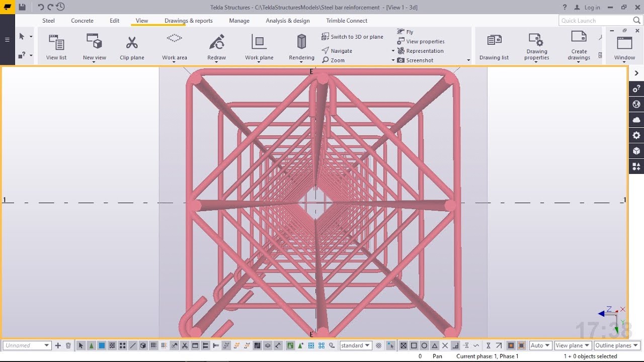
Task: Redo the last undone action
Action: coord(50,7)
